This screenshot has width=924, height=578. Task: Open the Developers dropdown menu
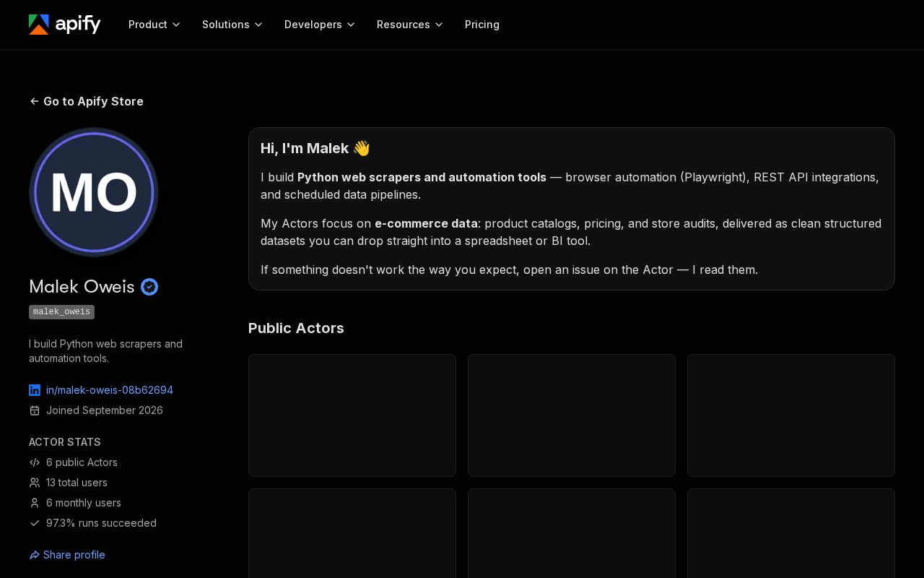(320, 25)
